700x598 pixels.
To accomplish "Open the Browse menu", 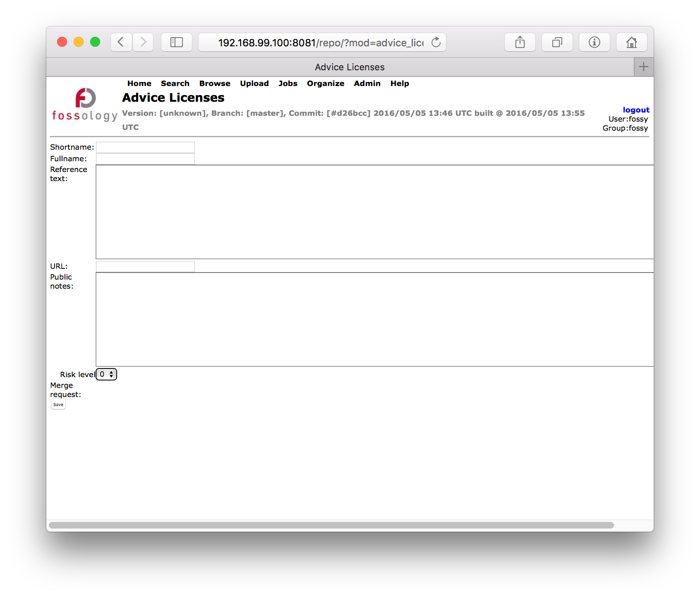I will (215, 84).
